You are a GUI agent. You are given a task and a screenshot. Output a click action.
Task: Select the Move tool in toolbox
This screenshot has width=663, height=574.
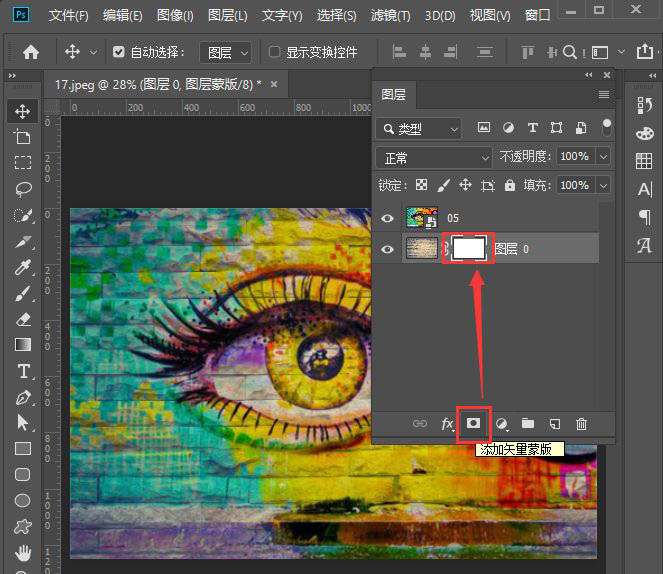[22, 111]
